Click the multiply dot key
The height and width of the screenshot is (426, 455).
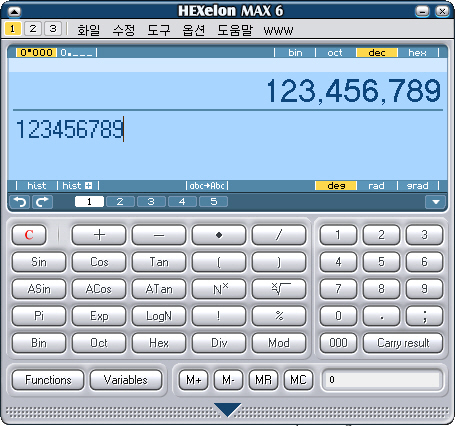pos(219,235)
